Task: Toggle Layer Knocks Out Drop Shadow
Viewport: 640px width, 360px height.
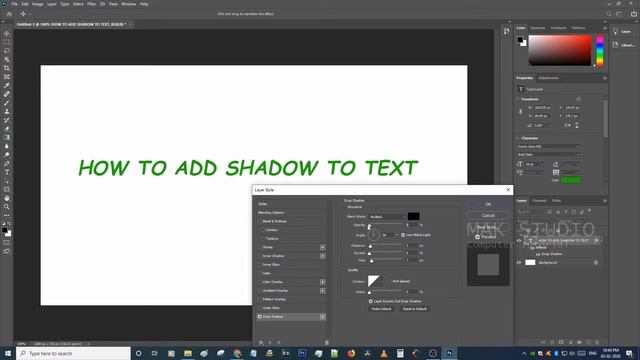Action: (x=371, y=301)
